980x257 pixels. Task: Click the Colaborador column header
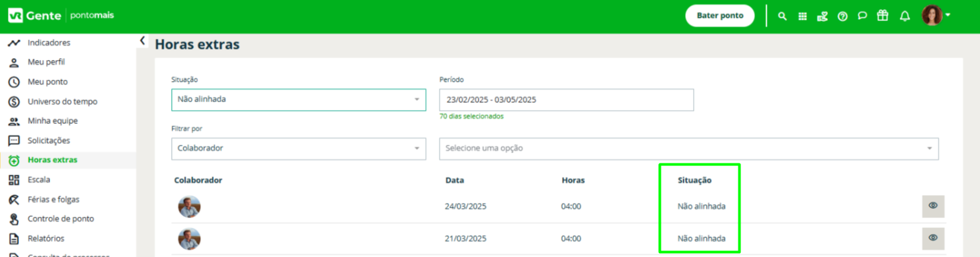[198, 180]
